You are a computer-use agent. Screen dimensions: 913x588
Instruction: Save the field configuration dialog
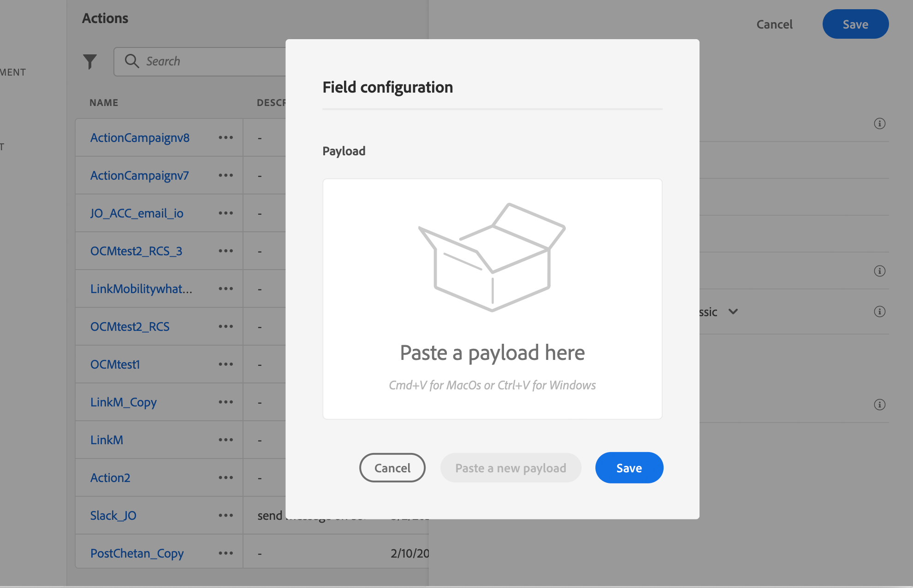point(629,468)
